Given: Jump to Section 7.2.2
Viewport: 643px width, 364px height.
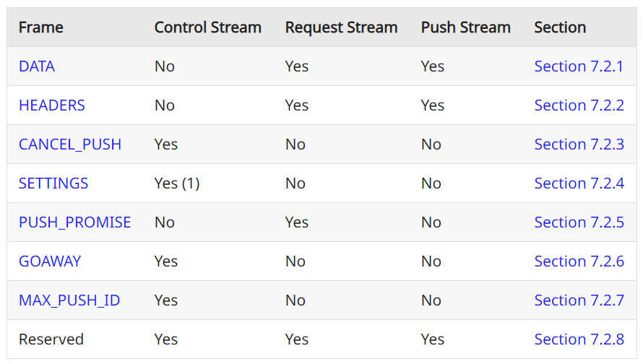Looking at the screenshot, I should click(579, 105).
